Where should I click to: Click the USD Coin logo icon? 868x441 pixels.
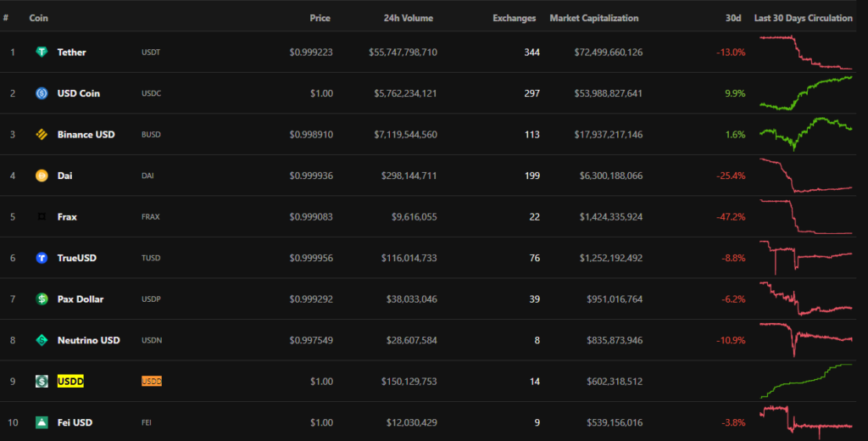41,93
